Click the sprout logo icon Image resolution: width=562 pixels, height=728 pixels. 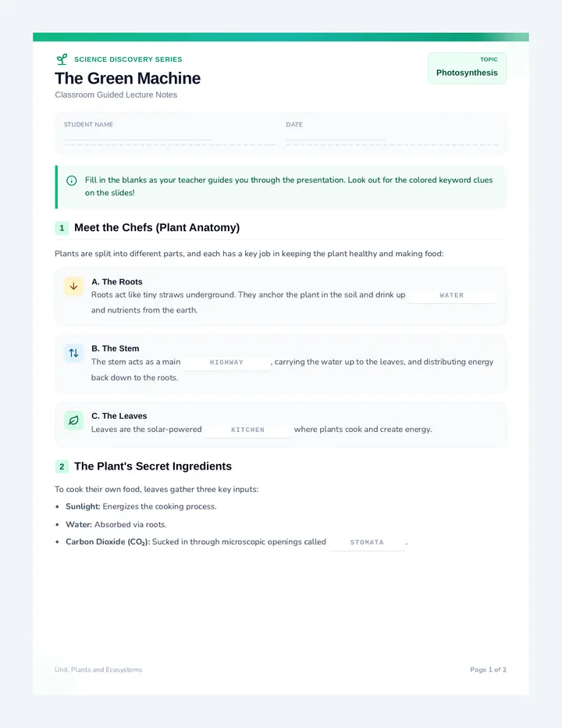click(x=62, y=59)
